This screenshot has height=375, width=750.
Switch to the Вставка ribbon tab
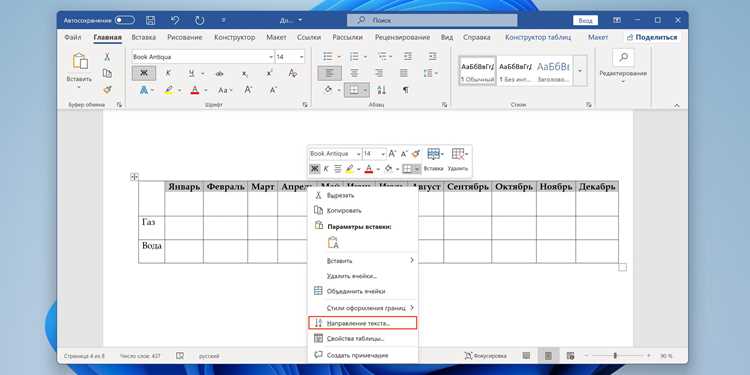tap(143, 37)
